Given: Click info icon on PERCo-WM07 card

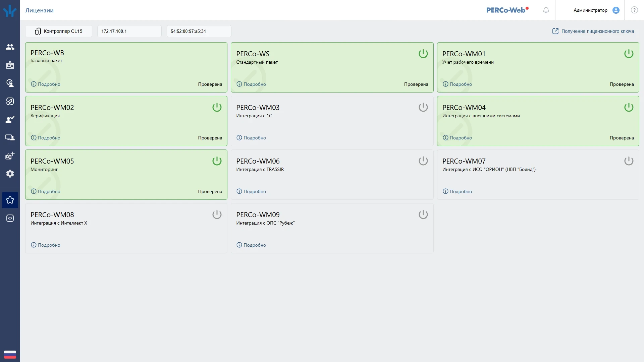Looking at the screenshot, I should point(445,191).
